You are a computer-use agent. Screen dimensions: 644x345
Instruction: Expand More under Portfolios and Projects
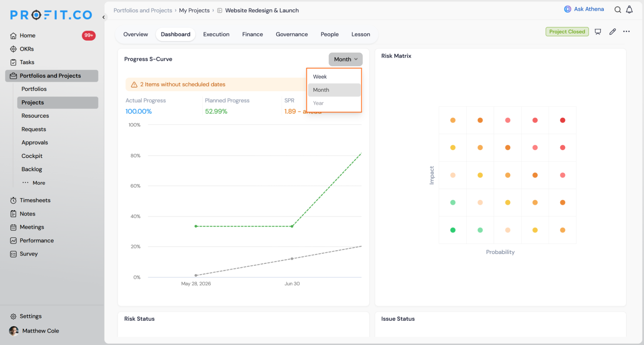click(34, 183)
